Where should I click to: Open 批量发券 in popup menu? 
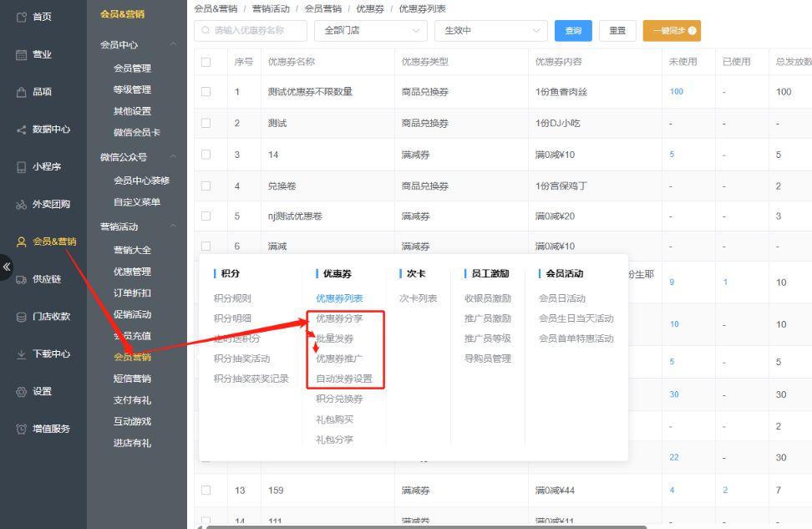pos(334,338)
